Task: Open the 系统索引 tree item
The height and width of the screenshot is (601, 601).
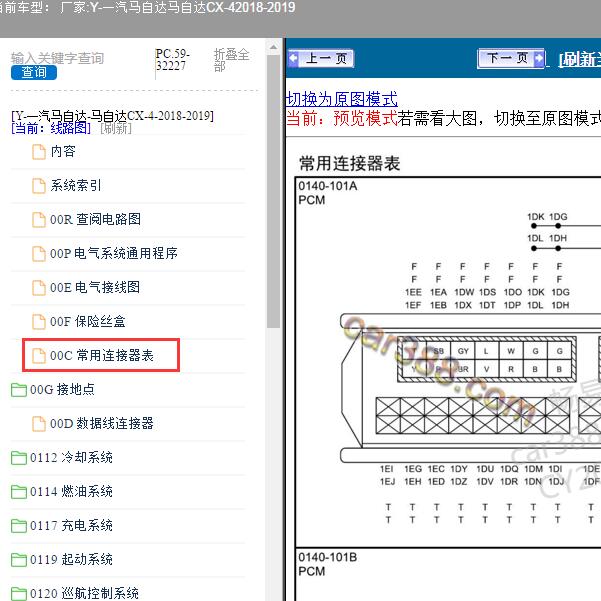Action: tap(76, 186)
